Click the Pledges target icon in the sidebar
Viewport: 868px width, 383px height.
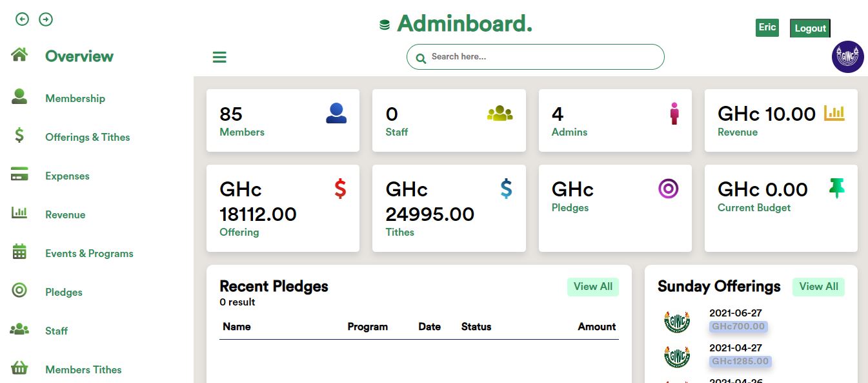19,291
